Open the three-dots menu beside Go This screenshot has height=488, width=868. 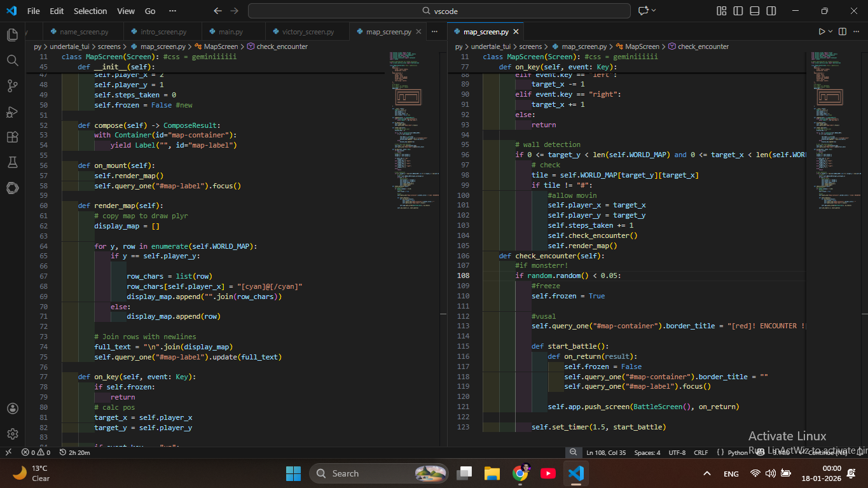(173, 11)
